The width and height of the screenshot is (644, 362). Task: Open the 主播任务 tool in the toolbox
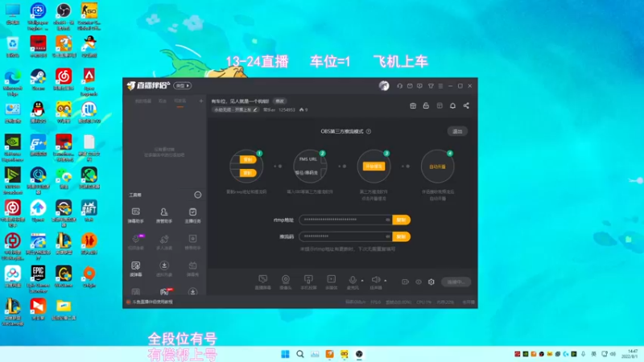[192, 215]
